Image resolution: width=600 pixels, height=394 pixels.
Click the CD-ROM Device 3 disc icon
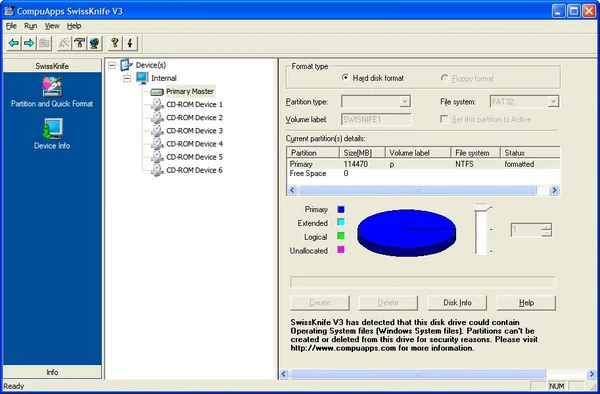pos(157,131)
